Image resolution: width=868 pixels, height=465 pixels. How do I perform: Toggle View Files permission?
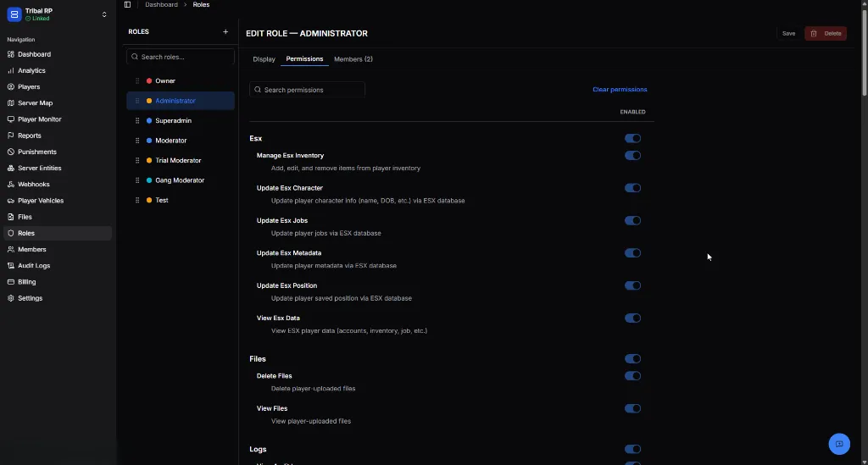point(632,408)
